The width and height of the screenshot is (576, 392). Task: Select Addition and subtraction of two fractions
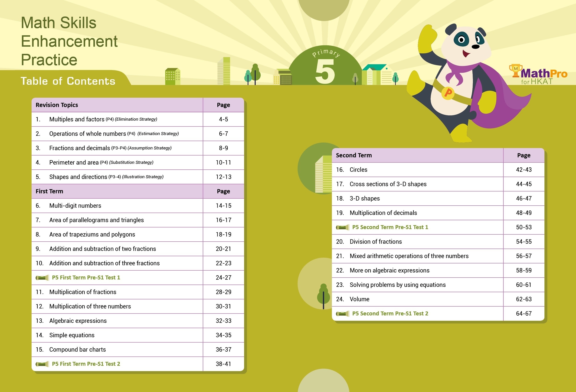pyautogui.click(x=103, y=249)
